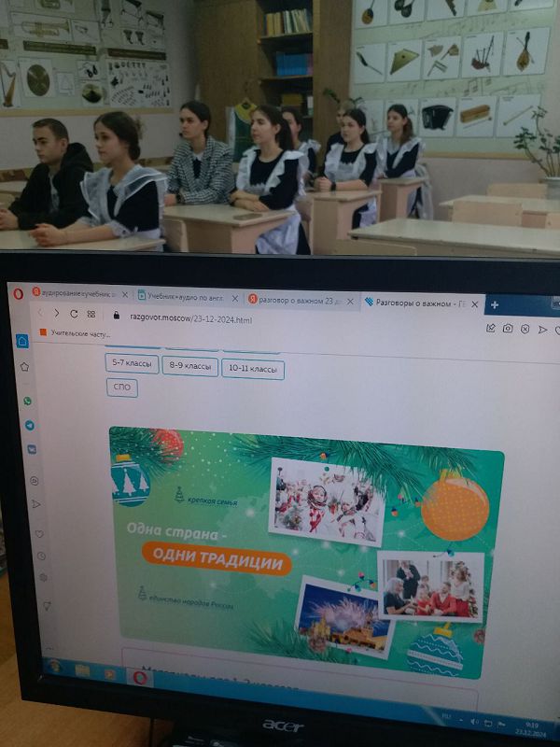
Task: Open the home sidebar icon
Action: [22, 341]
